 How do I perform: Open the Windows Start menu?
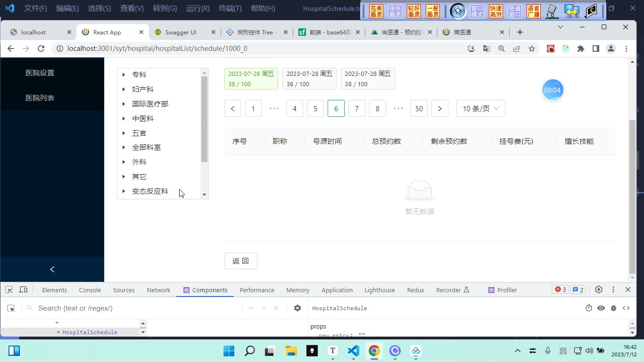pyautogui.click(x=229, y=351)
